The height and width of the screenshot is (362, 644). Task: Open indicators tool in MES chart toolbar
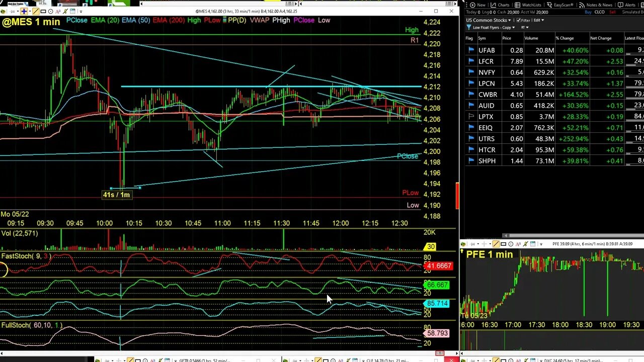click(65, 11)
